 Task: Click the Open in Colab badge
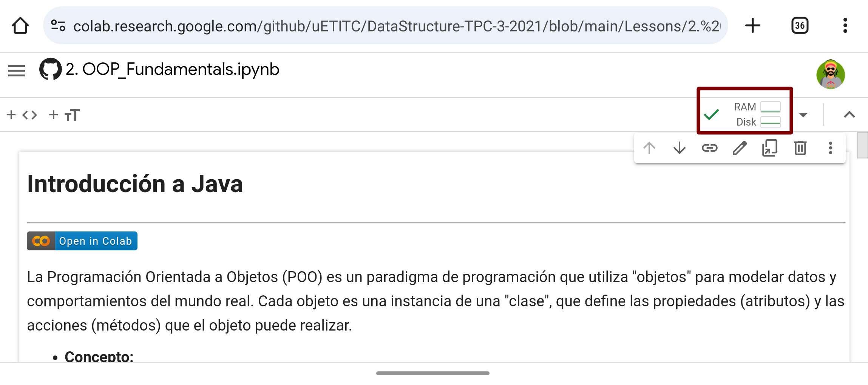82,241
